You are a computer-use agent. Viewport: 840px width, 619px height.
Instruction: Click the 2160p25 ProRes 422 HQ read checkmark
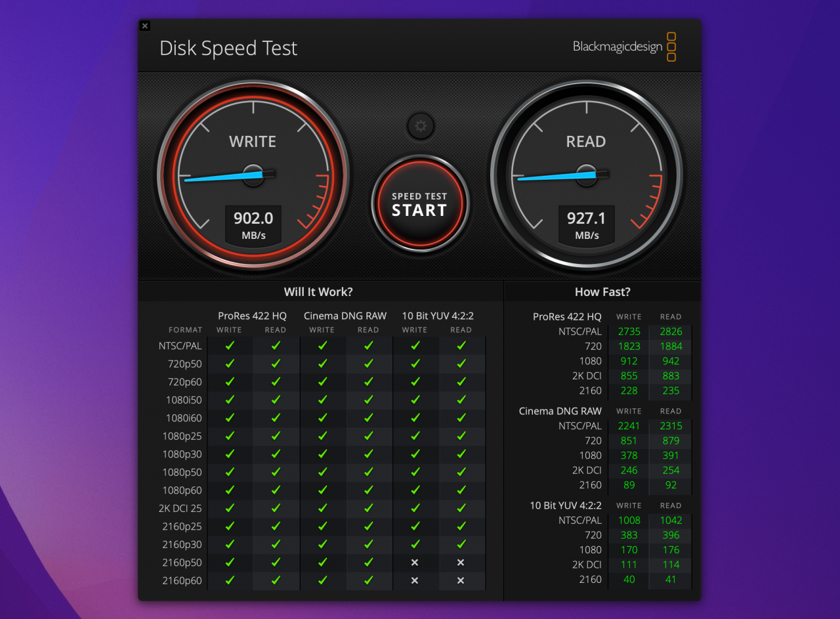coord(276,526)
